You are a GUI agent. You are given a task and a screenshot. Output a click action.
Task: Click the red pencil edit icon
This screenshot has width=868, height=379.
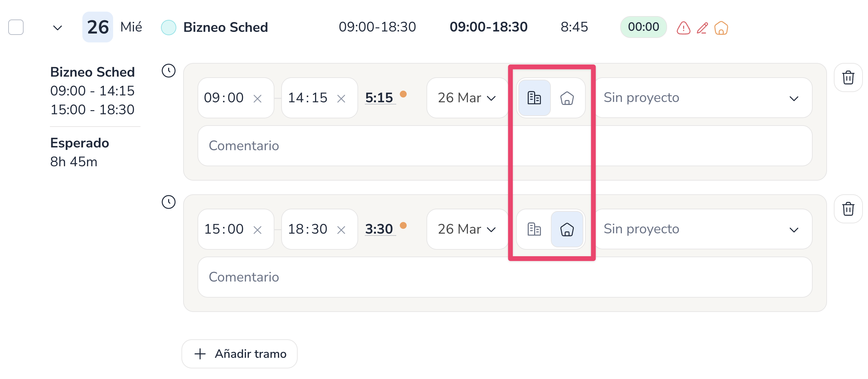[x=702, y=28]
